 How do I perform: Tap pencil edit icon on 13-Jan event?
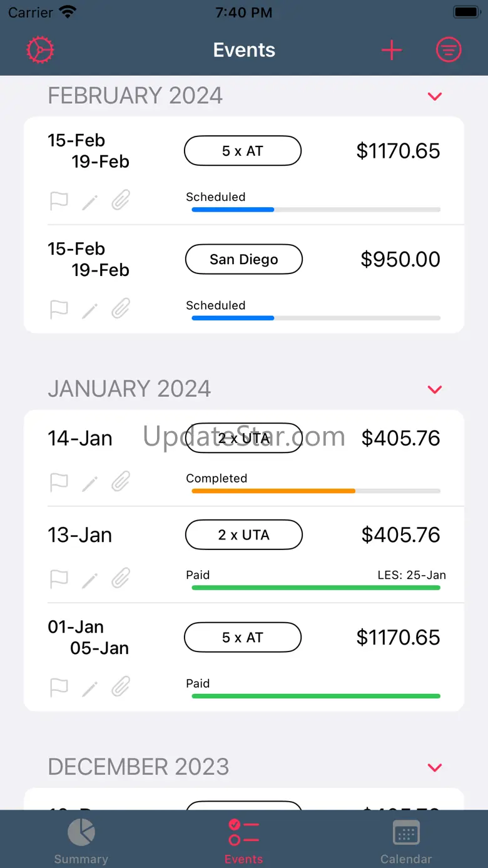point(90,580)
